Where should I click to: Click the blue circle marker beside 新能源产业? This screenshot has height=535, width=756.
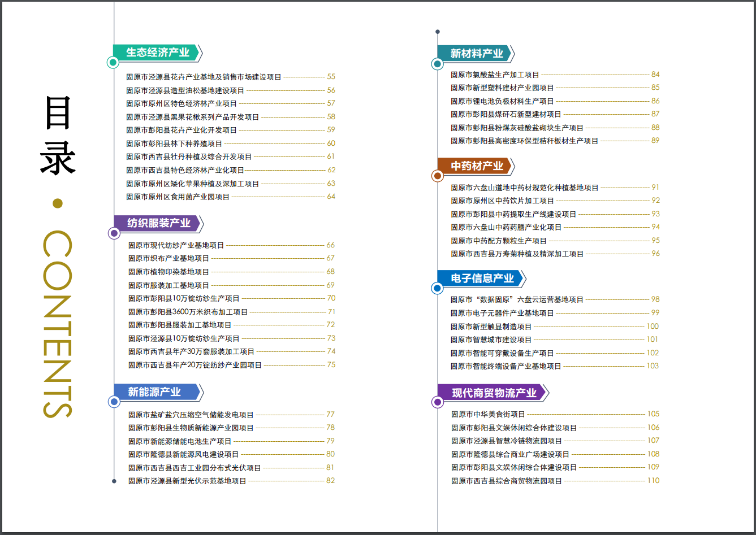(114, 402)
